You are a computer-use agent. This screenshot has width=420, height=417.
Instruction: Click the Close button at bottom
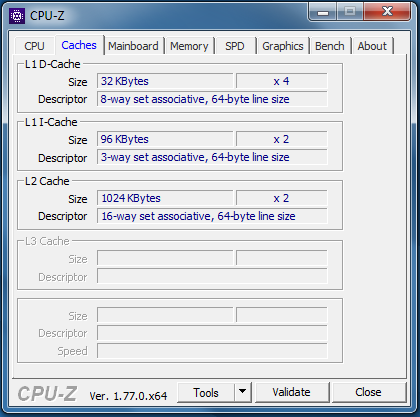click(x=369, y=392)
